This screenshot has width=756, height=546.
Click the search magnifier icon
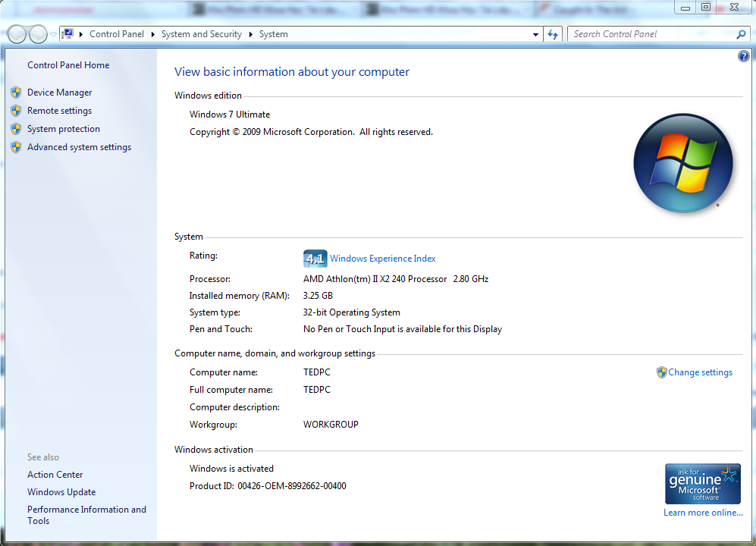741,34
